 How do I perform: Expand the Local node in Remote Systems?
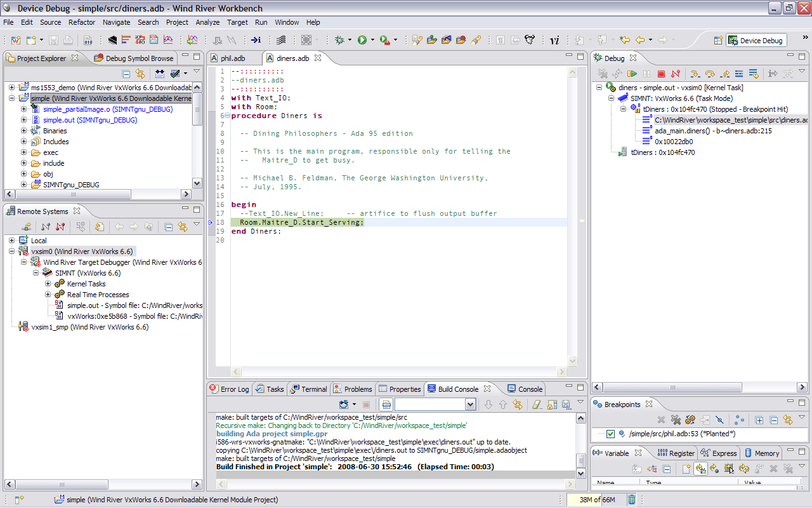coord(12,241)
